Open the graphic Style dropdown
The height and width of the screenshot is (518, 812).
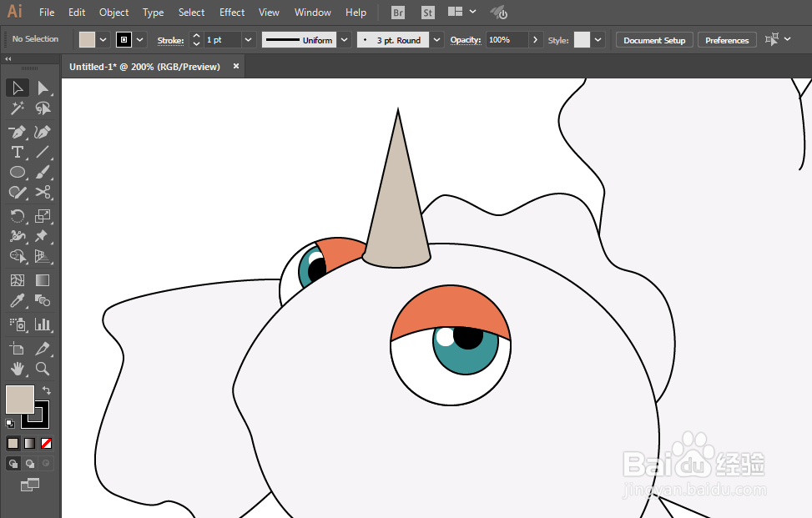(598, 40)
